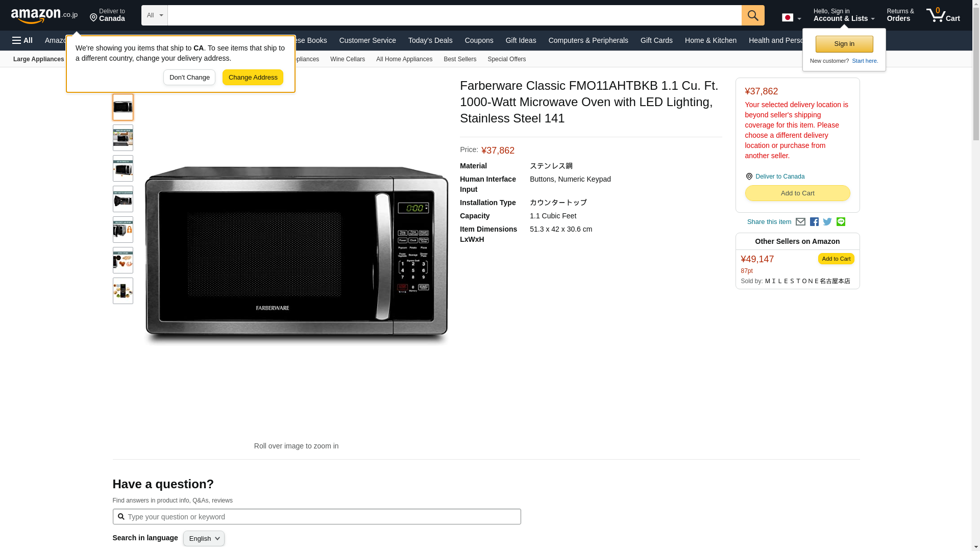
Task: Open Search in language English dropdown
Action: [x=204, y=539]
